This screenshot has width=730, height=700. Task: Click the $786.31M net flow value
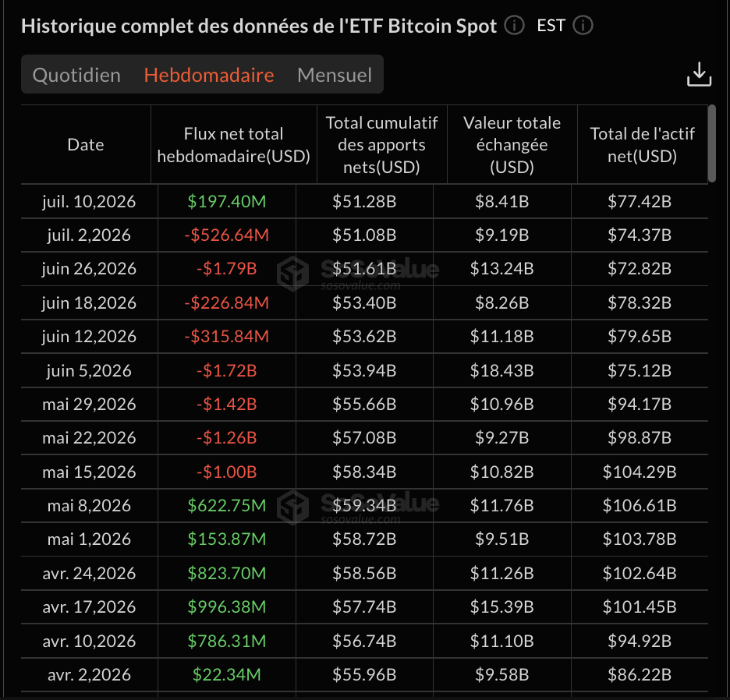pos(227,642)
